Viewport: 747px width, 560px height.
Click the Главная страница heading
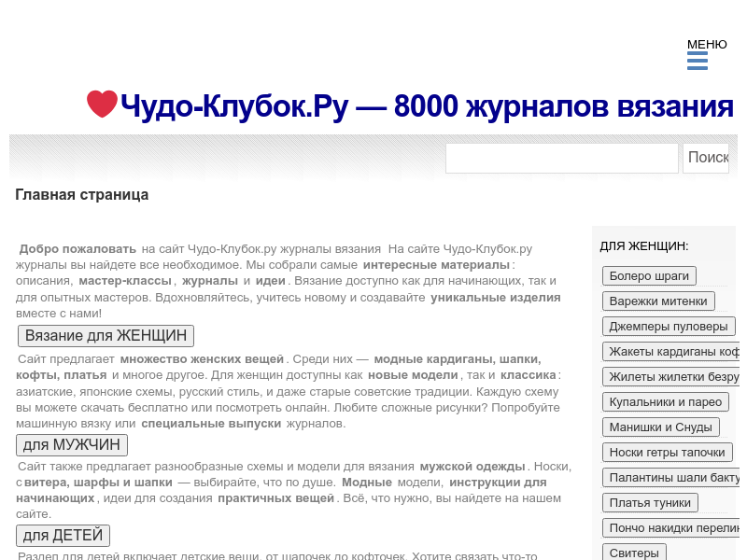pos(82,195)
